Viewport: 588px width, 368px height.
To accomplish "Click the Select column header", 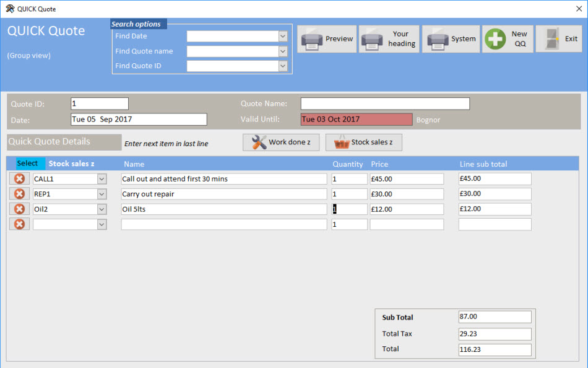I will click(x=28, y=164).
